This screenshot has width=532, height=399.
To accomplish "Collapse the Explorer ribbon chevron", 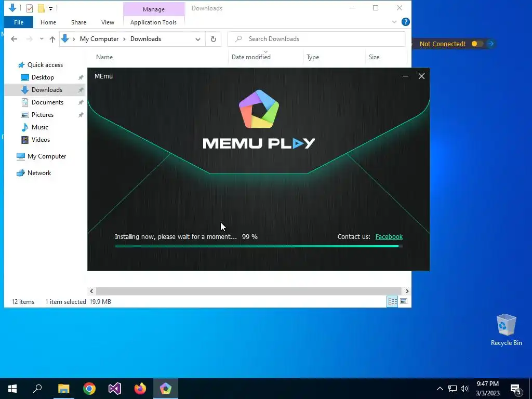I will [x=394, y=22].
